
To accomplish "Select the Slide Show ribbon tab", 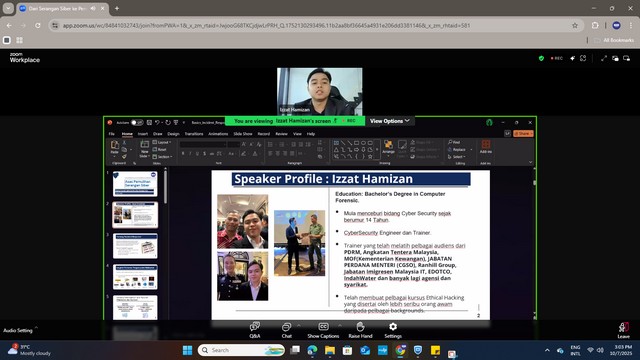I will (242, 134).
